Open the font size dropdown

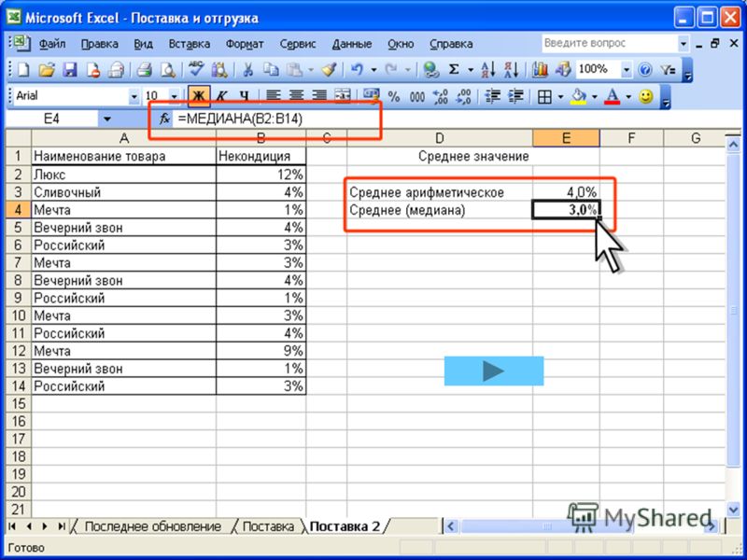[174, 97]
